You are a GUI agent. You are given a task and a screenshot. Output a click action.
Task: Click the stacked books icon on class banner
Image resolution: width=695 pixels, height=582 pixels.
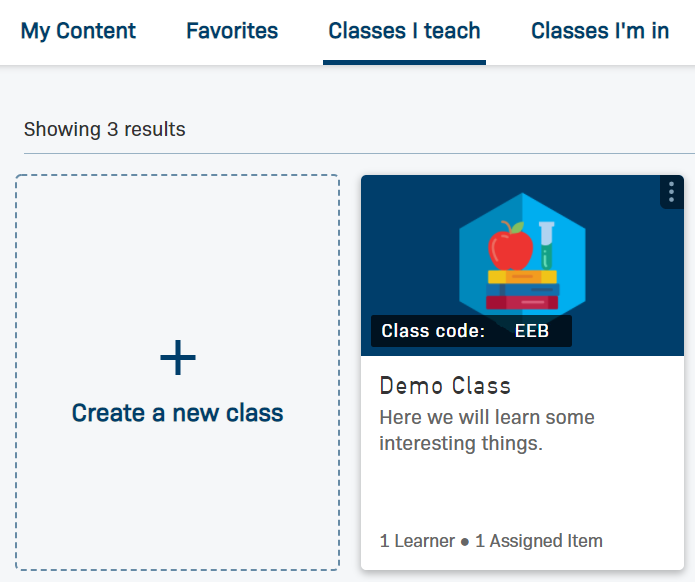[522, 290]
